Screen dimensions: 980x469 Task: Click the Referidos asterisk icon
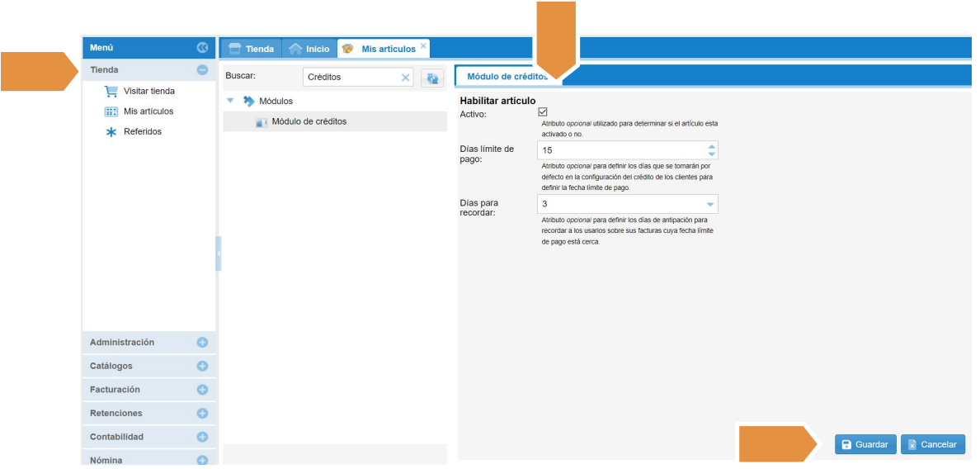111,132
